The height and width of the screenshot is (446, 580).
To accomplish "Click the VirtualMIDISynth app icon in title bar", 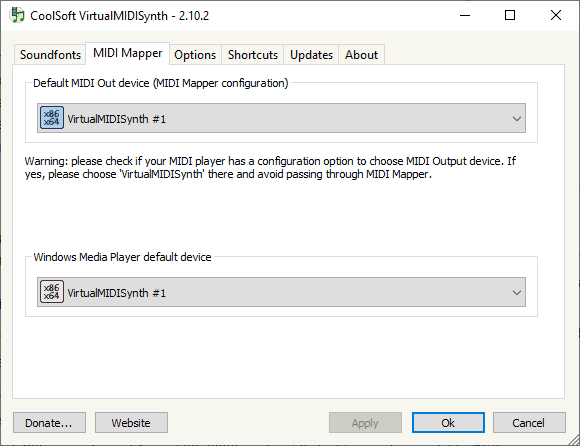I will click(17, 15).
